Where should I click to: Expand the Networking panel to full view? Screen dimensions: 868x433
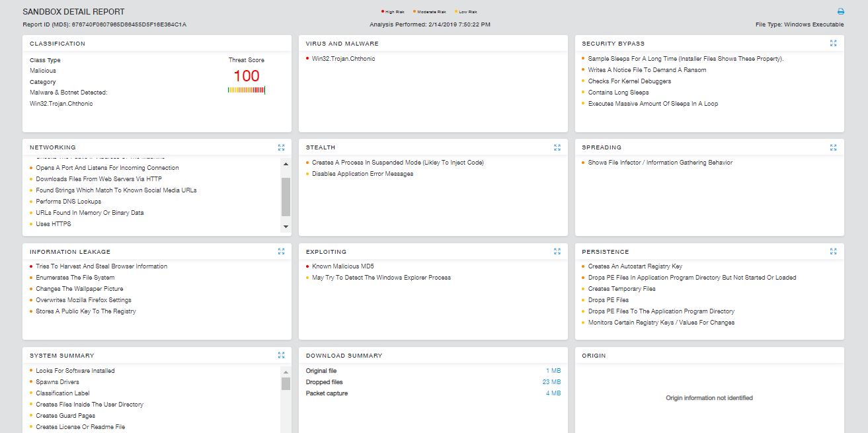pyautogui.click(x=281, y=147)
